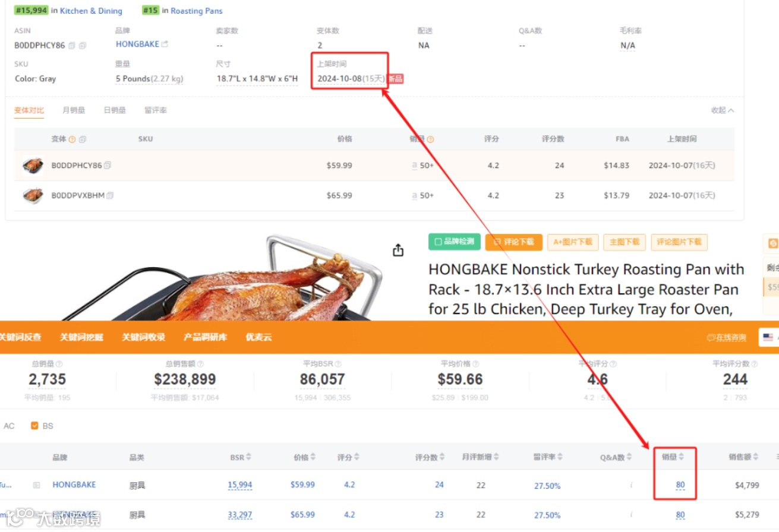Open 关键词挖掘 in the orange menu
779x532 pixels.
[81, 337]
